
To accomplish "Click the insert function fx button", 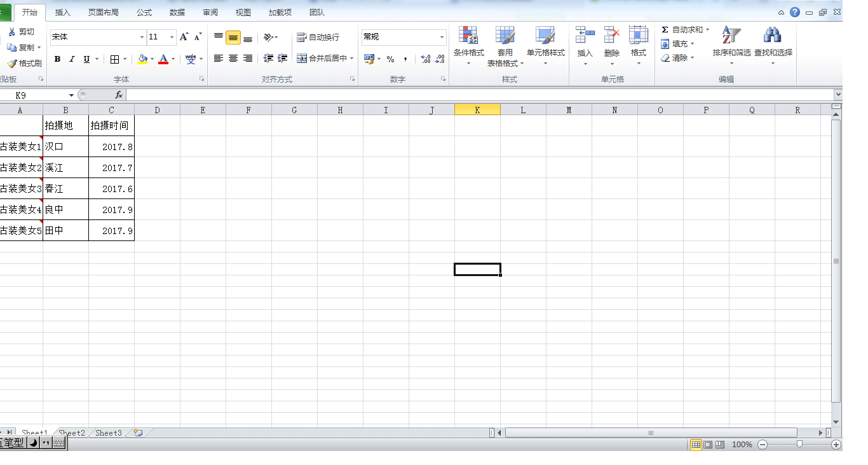I will (x=119, y=95).
